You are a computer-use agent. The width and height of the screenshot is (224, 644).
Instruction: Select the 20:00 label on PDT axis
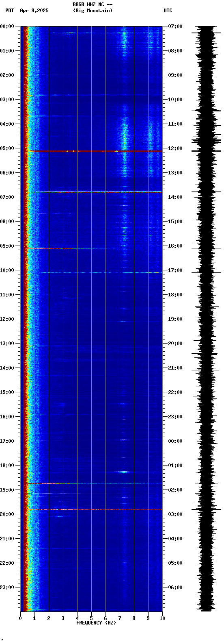[7, 514]
